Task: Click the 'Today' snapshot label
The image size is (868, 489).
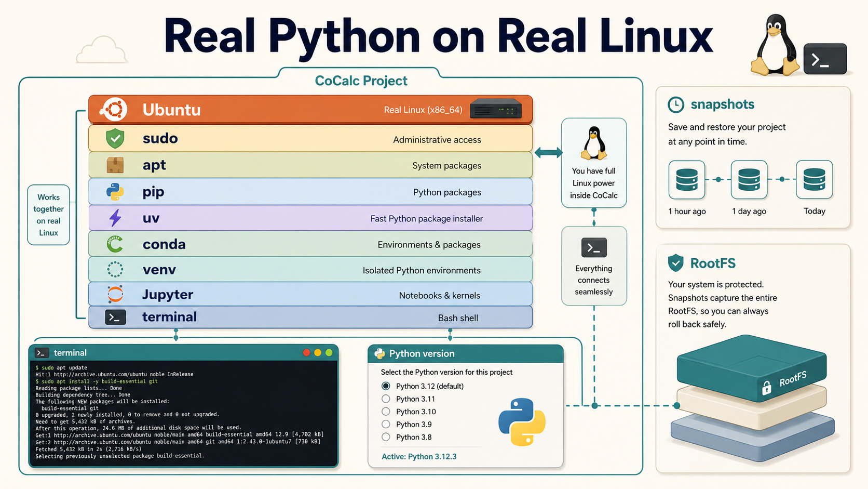Action: pyautogui.click(x=815, y=211)
